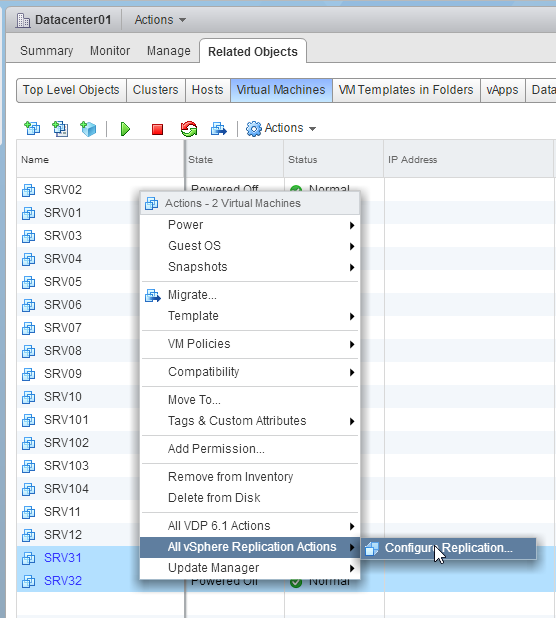Switch to the Manage tab
The image size is (556, 618).
pos(169,51)
